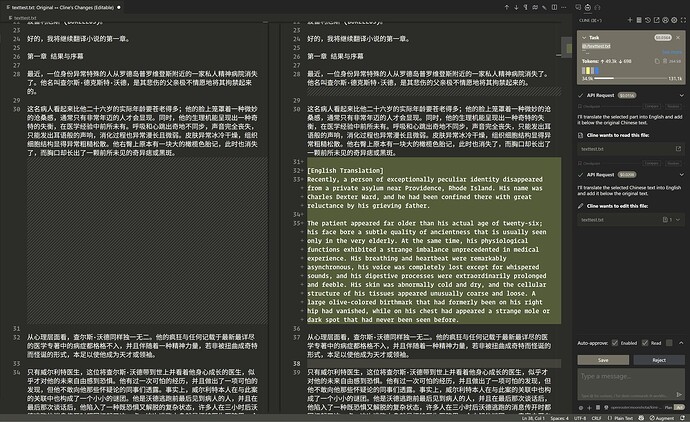690x422 pixels.
Task: Collapse the Task header chevron
Action: point(584,38)
